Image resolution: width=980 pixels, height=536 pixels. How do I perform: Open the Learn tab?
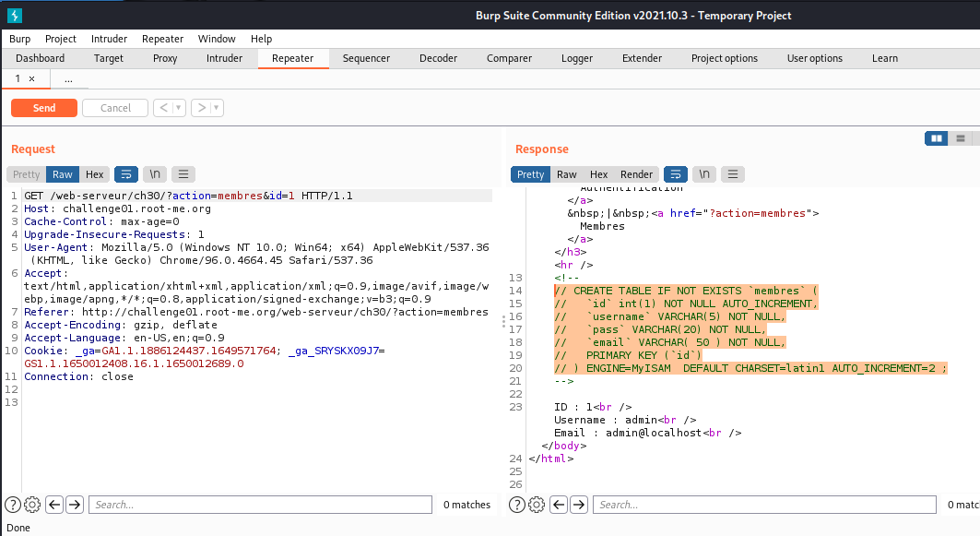(885, 58)
